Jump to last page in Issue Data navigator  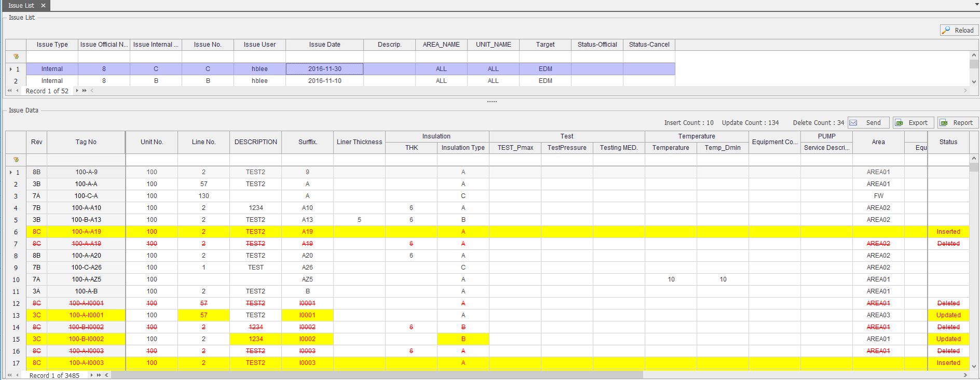(x=99, y=375)
